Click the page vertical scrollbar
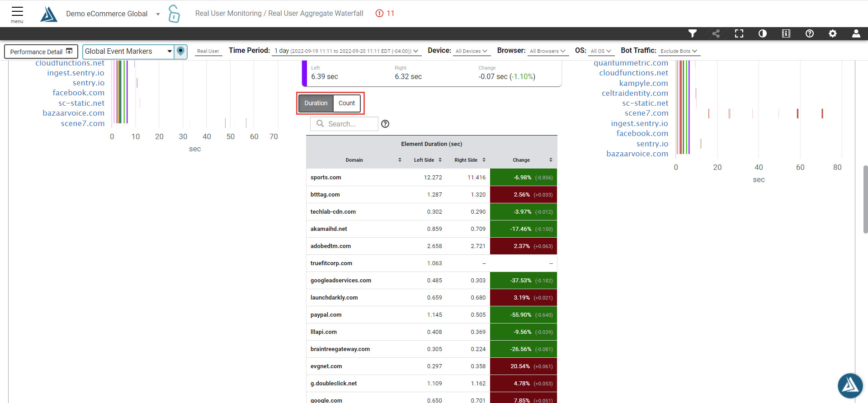This screenshot has width=868, height=403. 865,199
